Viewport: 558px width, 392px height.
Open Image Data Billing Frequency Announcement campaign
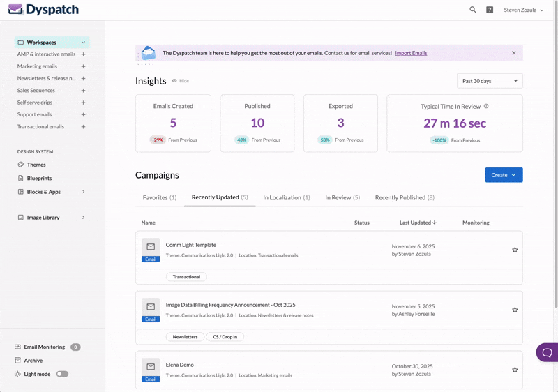(x=230, y=305)
